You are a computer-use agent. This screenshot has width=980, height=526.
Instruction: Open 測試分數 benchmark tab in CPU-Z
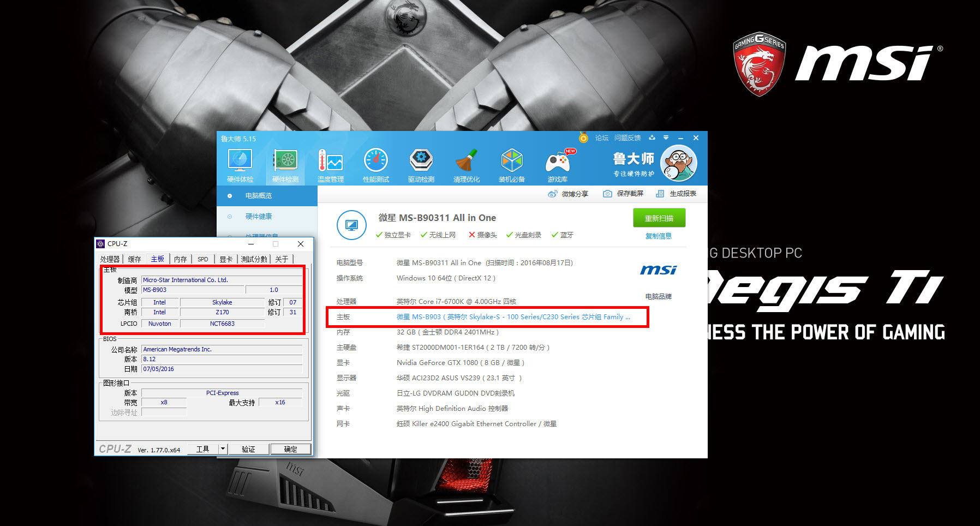254,259
